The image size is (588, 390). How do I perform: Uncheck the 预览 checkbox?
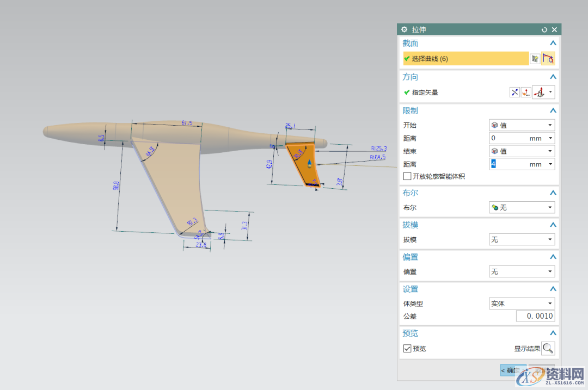[407, 349]
